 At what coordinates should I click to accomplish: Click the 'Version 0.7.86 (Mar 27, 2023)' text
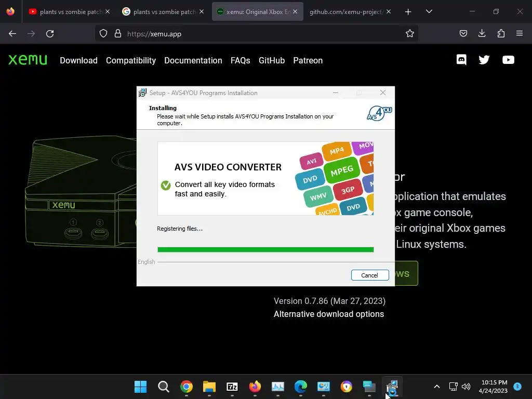[x=329, y=301]
